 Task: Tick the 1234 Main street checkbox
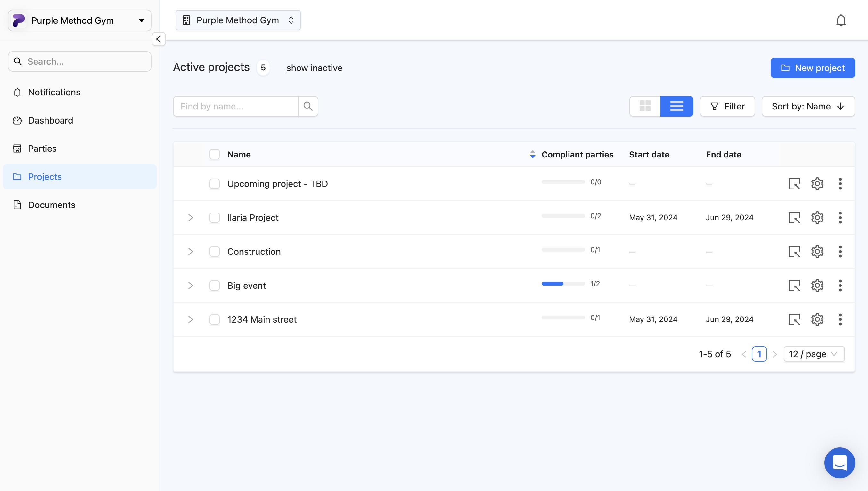[x=215, y=319]
